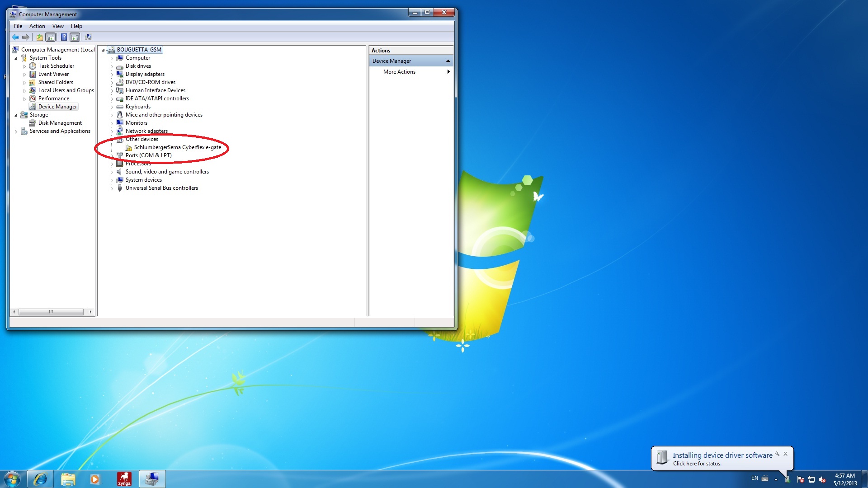The height and width of the screenshot is (488, 868).
Task: Select Shared Folders icon
Action: [x=33, y=82]
